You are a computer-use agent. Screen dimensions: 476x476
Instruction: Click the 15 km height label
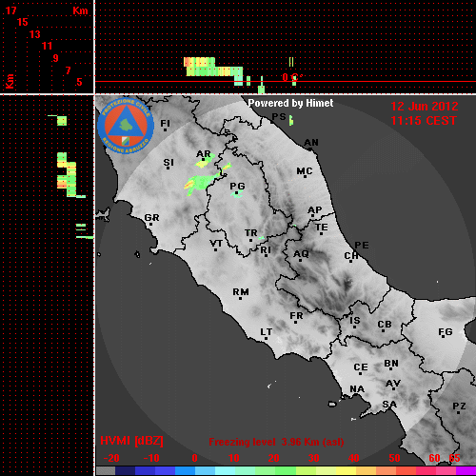pos(23,22)
